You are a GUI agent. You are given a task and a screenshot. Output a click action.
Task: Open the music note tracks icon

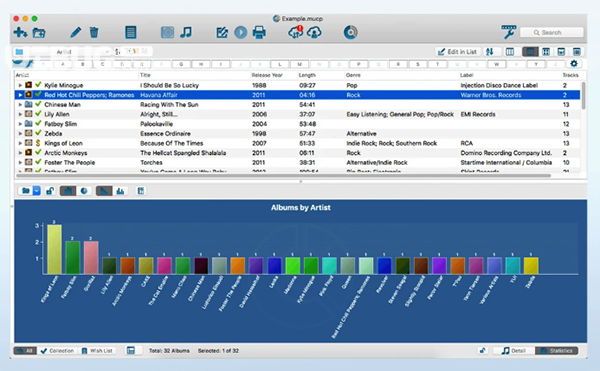pos(186,33)
